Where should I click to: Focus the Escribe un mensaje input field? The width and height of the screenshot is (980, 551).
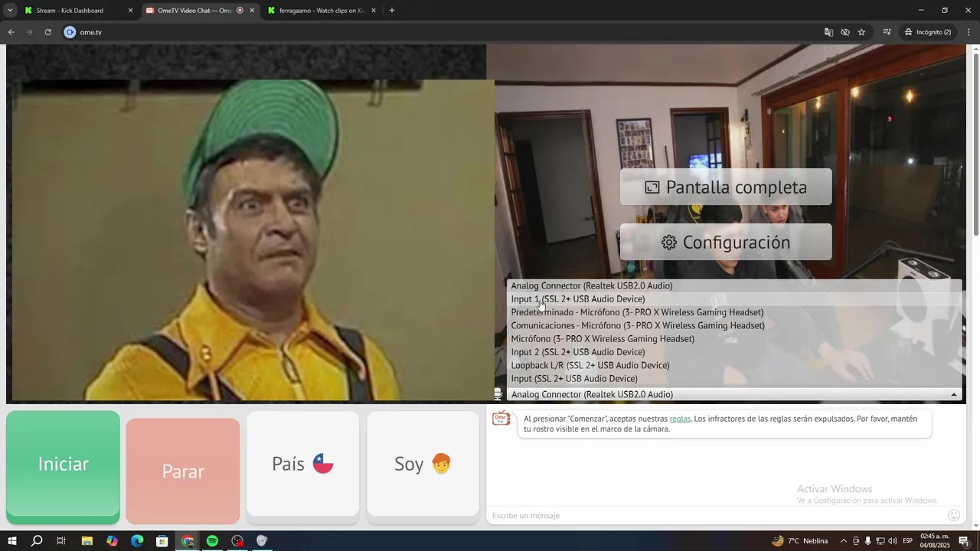717,516
